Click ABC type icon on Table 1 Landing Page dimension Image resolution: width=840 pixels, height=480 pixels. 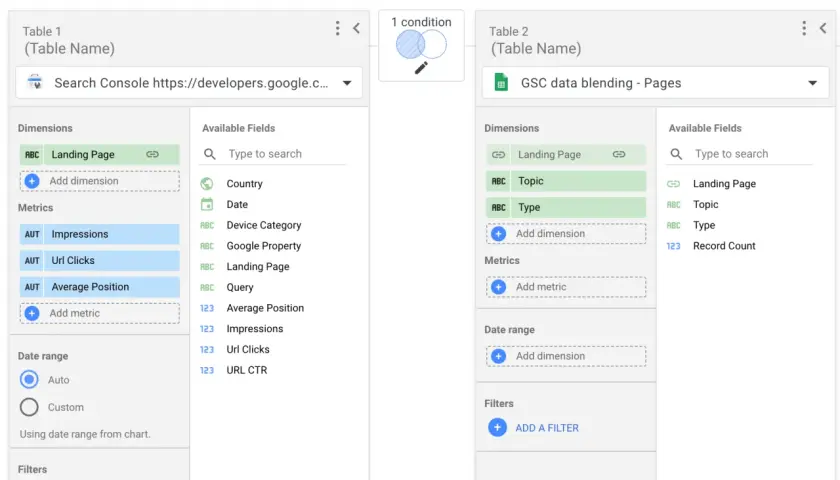click(x=32, y=155)
